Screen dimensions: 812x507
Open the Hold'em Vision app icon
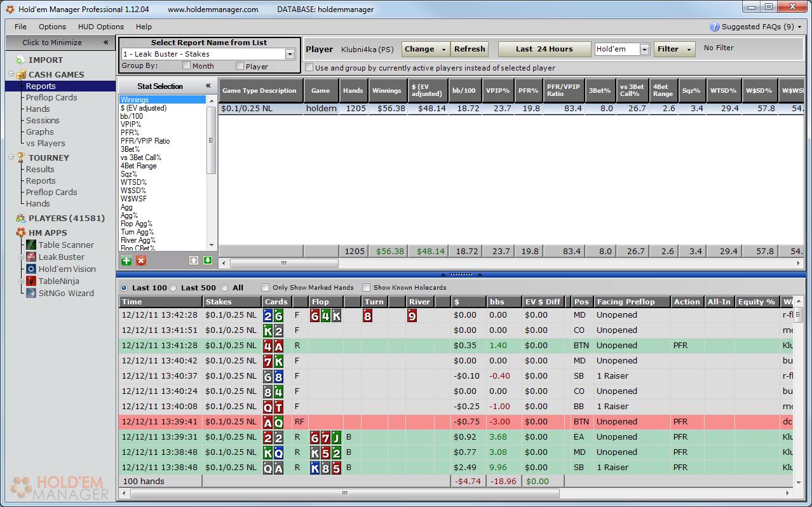tap(31, 269)
